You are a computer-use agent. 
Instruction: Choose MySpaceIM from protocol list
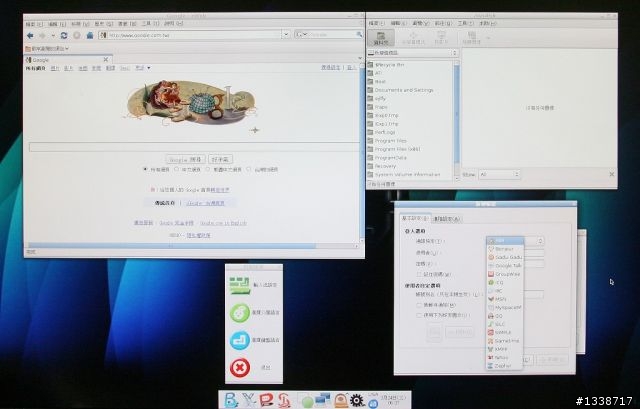pyautogui.click(x=504, y=307)
